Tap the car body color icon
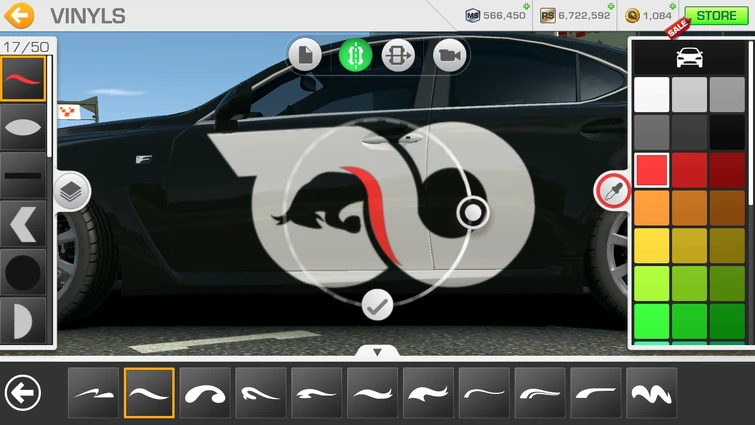The height and width of the screenshot is (425, 755). 690,57
